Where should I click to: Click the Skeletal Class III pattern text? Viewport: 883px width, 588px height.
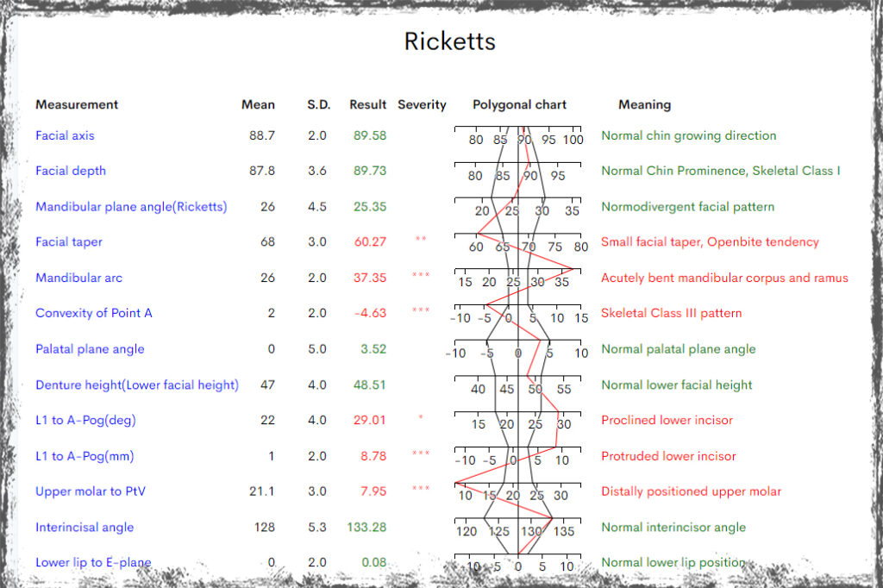pos(671,313)
